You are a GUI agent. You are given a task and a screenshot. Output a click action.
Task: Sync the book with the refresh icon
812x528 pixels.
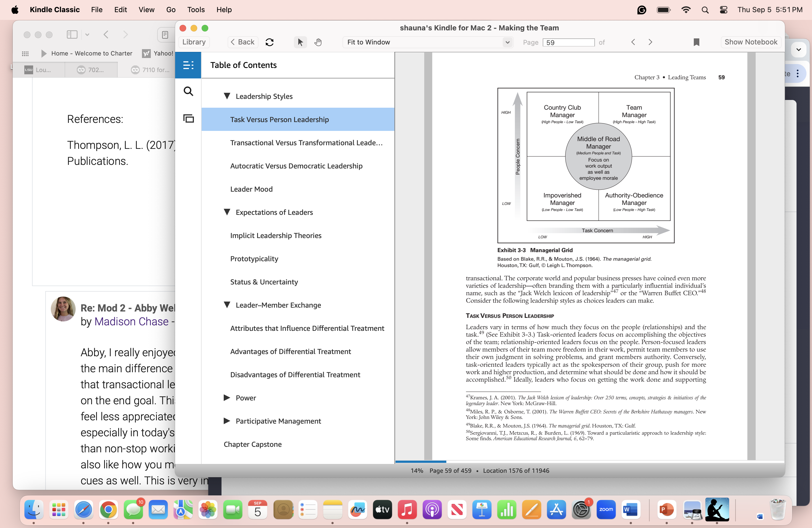point(270,42)
